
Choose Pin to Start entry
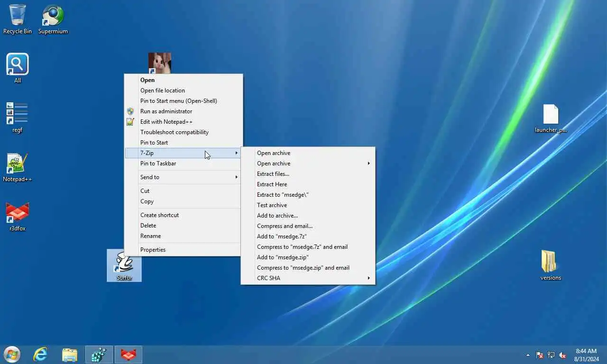coord(183,143)
